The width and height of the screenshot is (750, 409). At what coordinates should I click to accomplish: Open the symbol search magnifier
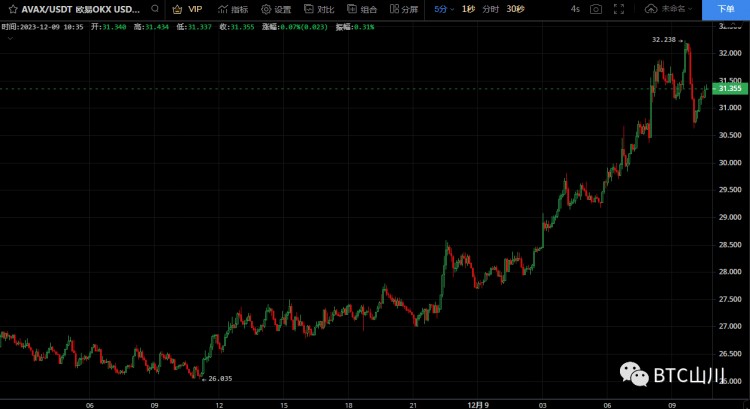(x=154, y=9)
